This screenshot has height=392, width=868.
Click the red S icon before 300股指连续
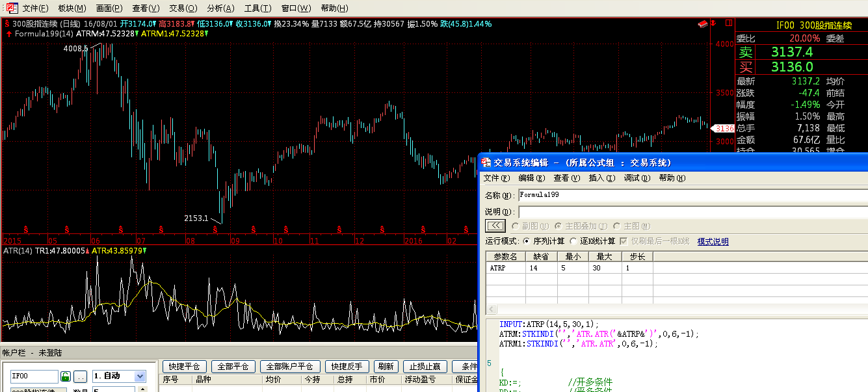7,23
